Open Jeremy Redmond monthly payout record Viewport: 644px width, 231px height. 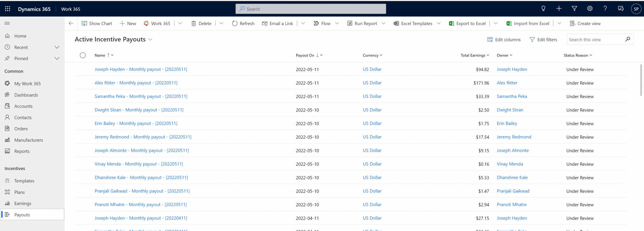point(143,137)
